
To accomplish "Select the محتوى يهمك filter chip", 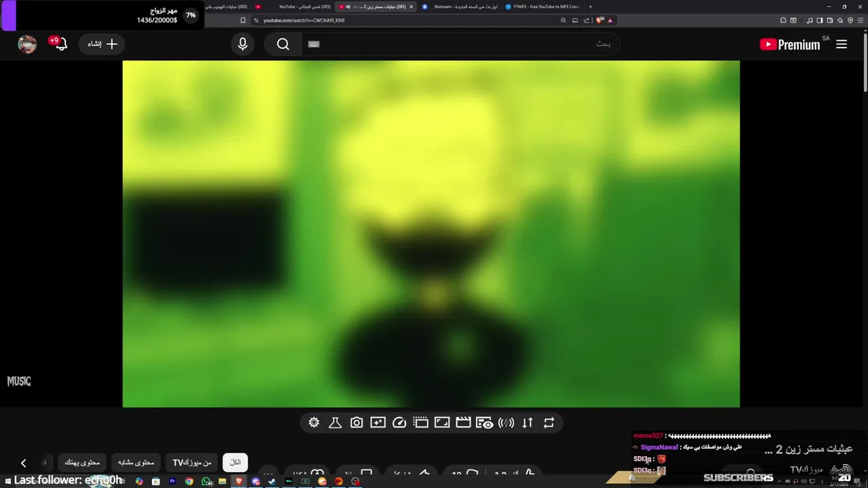I will (x=82, y=462).
